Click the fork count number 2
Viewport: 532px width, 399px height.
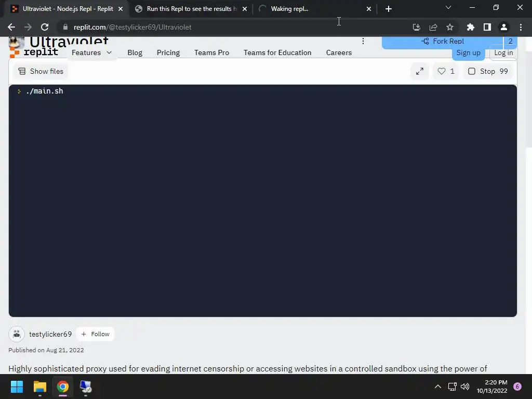tap(510, 42)
